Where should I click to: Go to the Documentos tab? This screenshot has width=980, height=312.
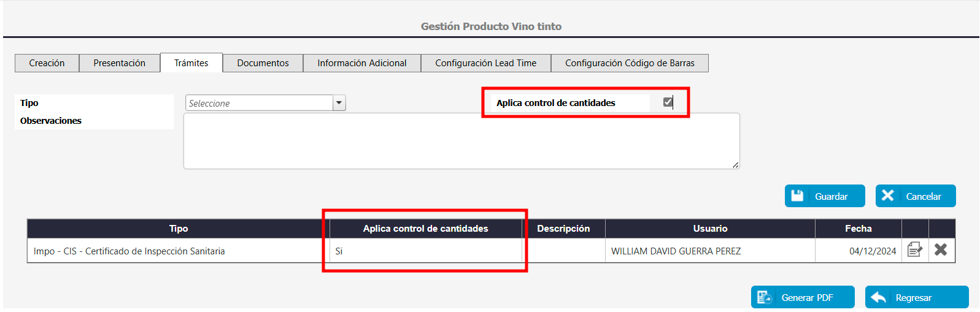click(x=263, y=63)
